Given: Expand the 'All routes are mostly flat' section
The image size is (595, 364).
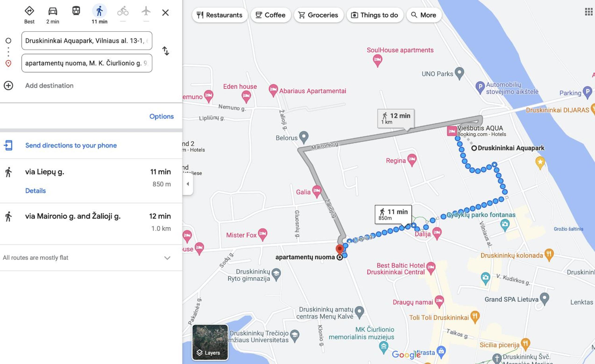Looking at the screenshot, I should coord(91,257).
